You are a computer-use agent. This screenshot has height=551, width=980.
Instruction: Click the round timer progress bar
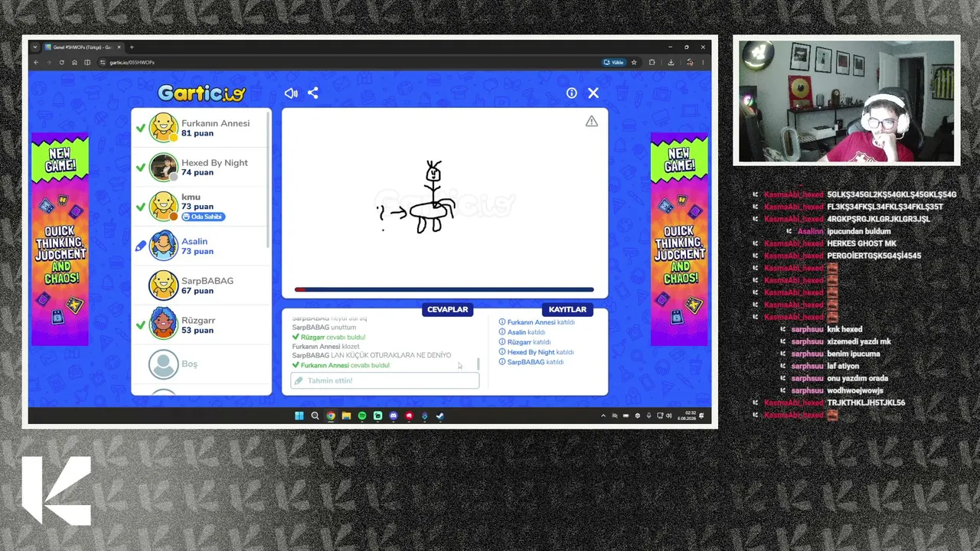(x=445, y=289)
